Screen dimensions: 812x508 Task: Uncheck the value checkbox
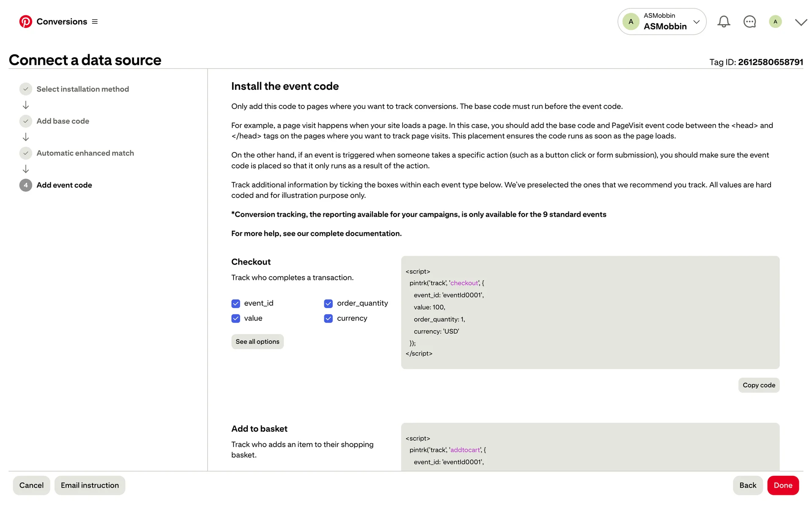coord(236,318)
